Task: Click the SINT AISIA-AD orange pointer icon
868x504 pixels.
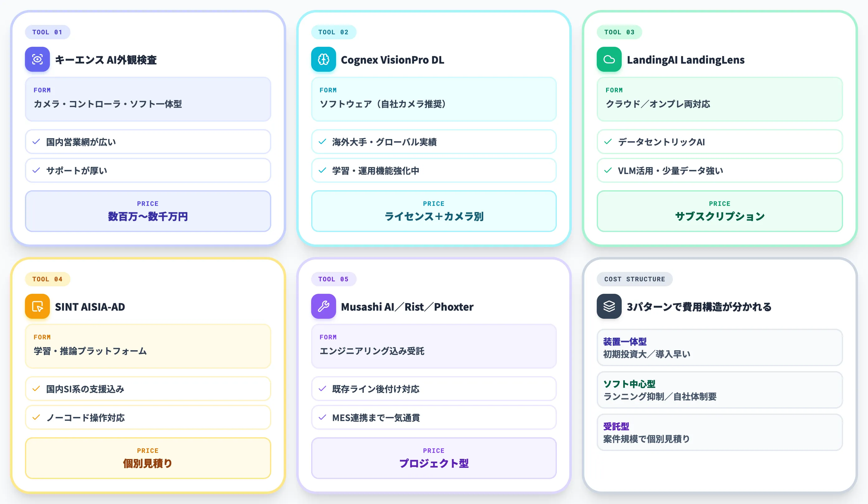Action: pos(37,306)
